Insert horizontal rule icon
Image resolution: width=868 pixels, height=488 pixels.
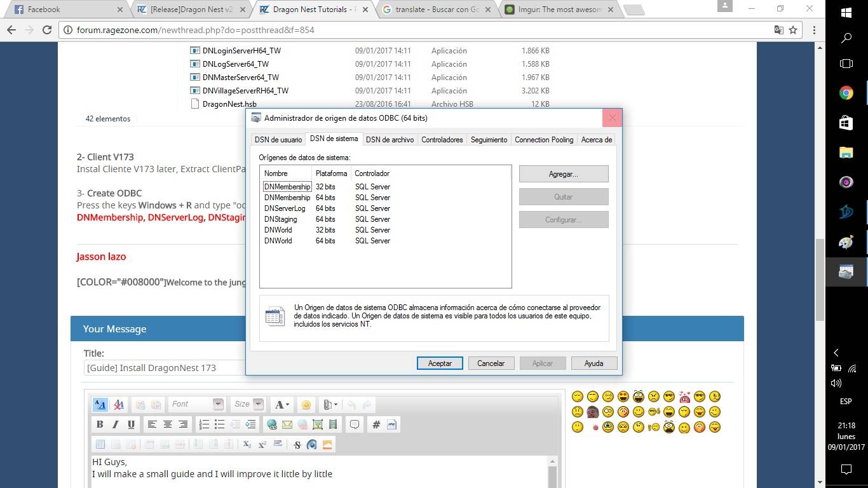(x=277, y=445)
